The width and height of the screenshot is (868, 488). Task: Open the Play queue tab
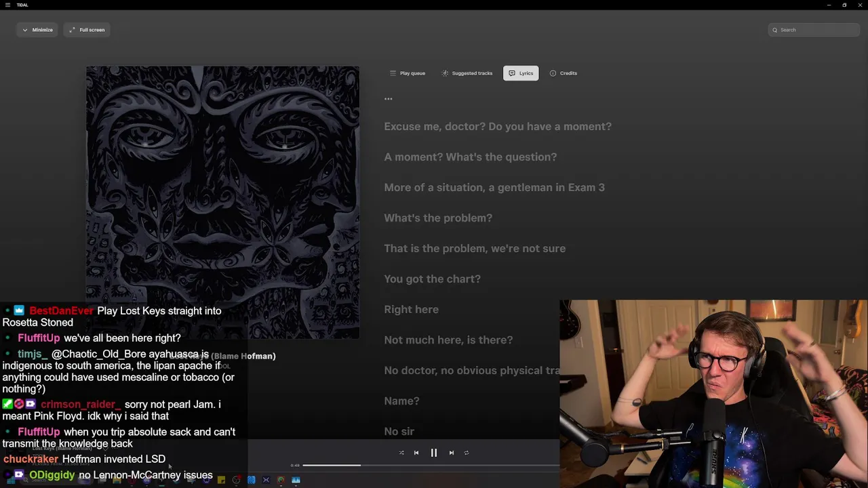coord(408,73)
